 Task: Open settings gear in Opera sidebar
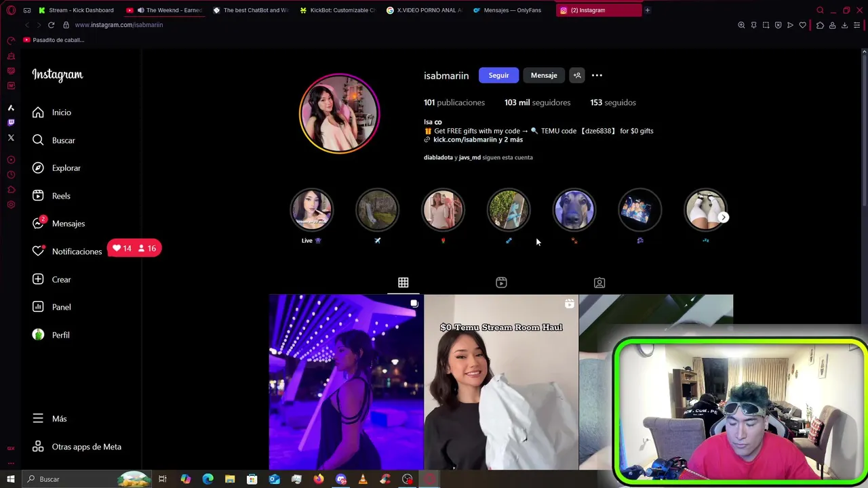[x=11, y=205]
